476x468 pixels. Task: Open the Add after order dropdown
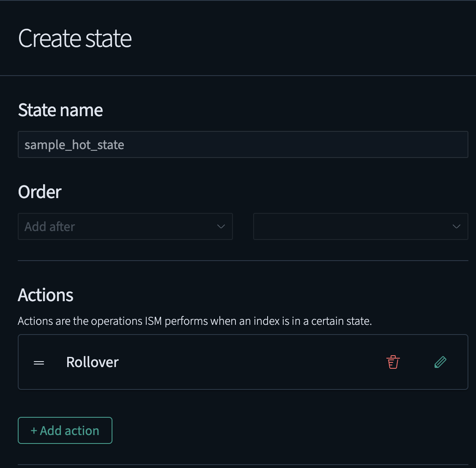point(125,226)
